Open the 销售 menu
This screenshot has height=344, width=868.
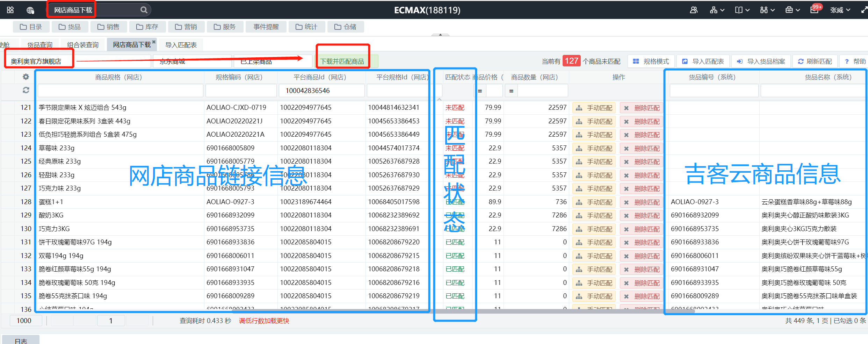pyautogui.click(x=108, y=27)
